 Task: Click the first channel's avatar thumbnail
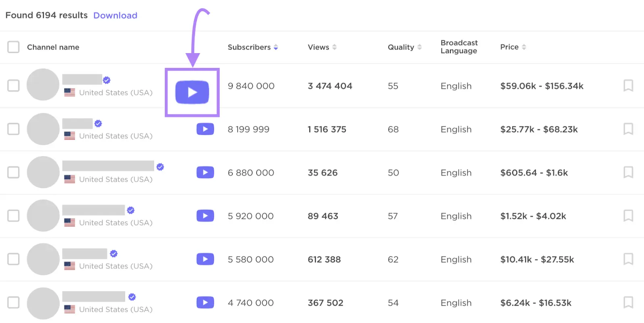pos(43,85)
